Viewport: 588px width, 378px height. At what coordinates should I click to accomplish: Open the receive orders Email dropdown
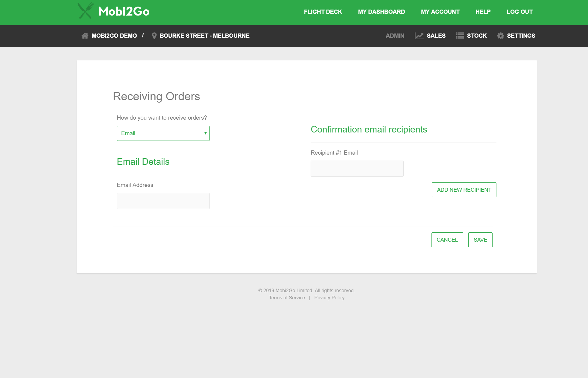click(163, 133)
